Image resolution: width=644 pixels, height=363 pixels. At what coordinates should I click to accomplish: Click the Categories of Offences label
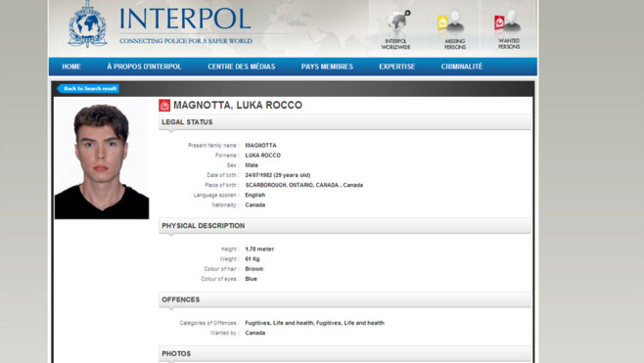pyautogui.click(x=209, y=323)
